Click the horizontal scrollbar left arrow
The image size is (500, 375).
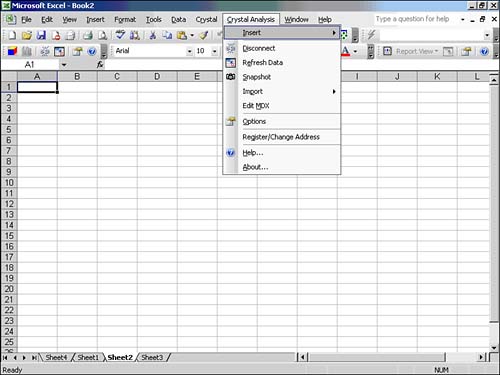[x=302, y=357]
